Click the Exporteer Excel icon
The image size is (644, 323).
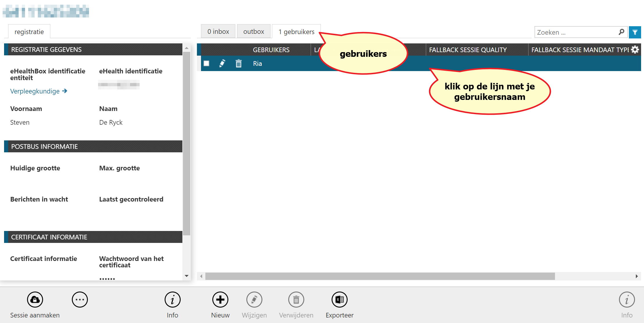click(339, 299)
